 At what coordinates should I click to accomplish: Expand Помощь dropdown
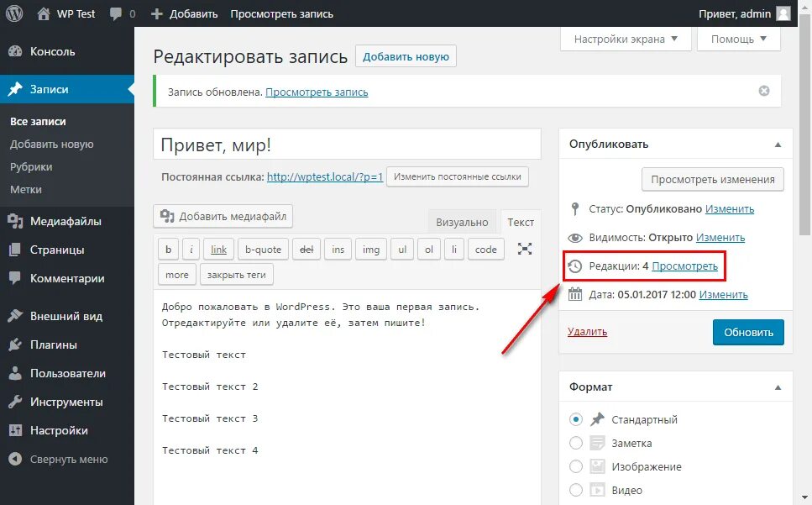pyautogui.click(x=738, y=39)
